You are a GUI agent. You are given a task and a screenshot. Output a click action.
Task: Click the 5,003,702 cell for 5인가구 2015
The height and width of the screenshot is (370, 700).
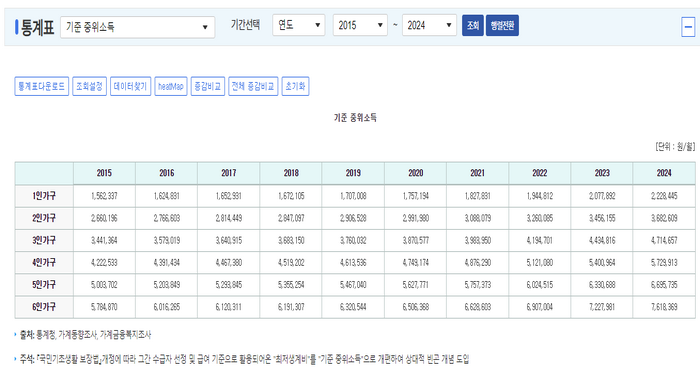click(104, 285)
